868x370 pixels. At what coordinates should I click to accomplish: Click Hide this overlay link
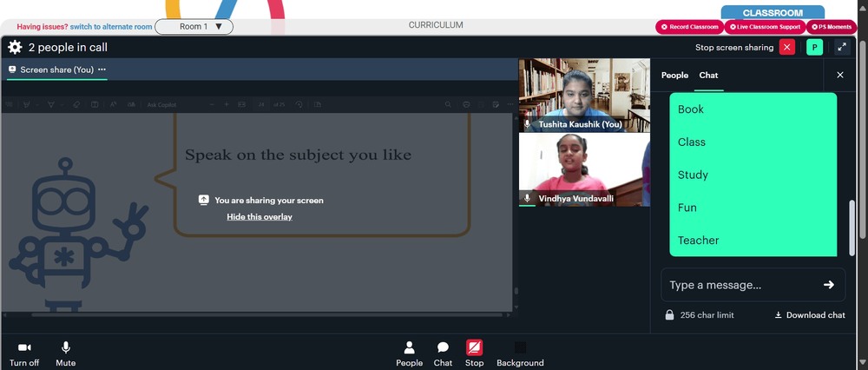coord(259,216)
